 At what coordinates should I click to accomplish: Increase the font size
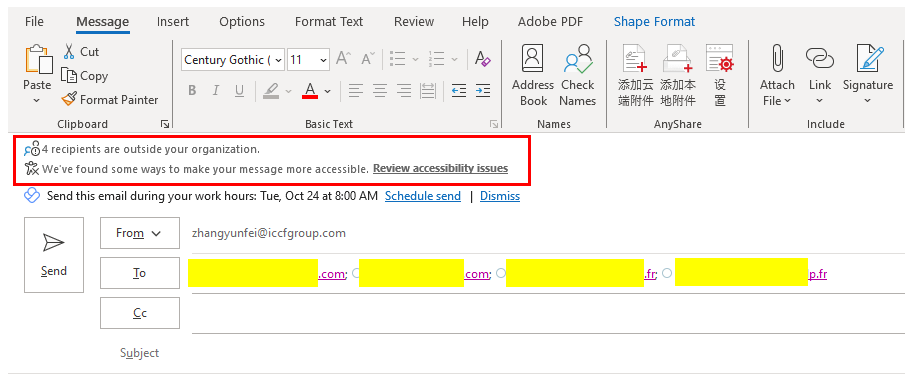pos(343,58)
